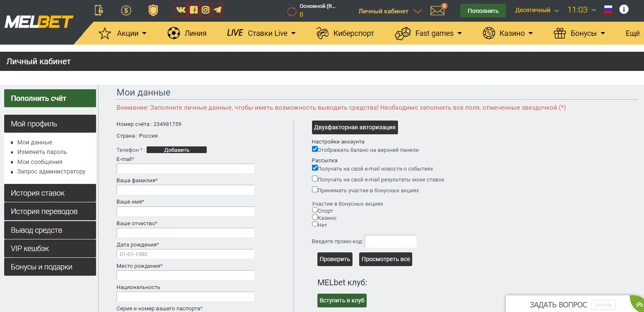The width and height of the screenshot is (644, 312).
Task: Open the Telegram social link
Action: point(218,10)
